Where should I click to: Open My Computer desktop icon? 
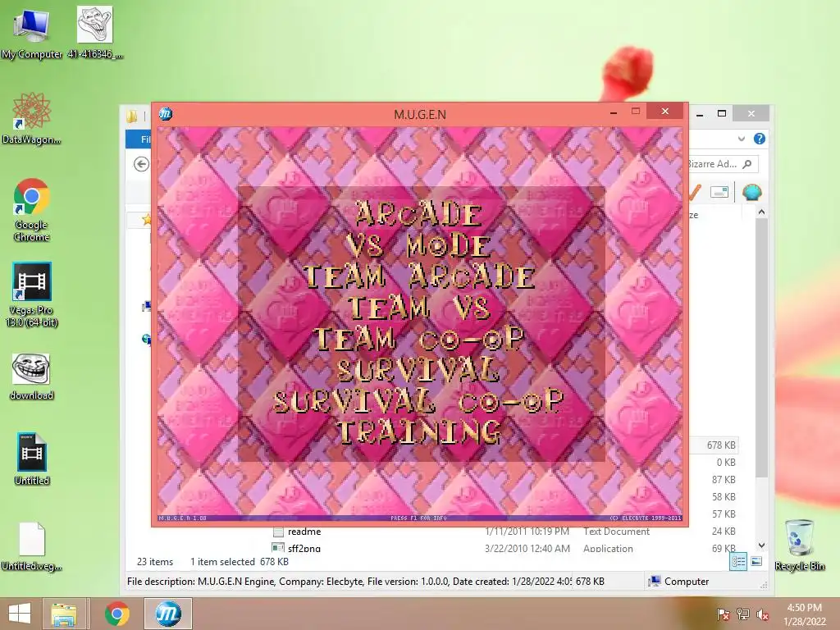click(31, 32)
